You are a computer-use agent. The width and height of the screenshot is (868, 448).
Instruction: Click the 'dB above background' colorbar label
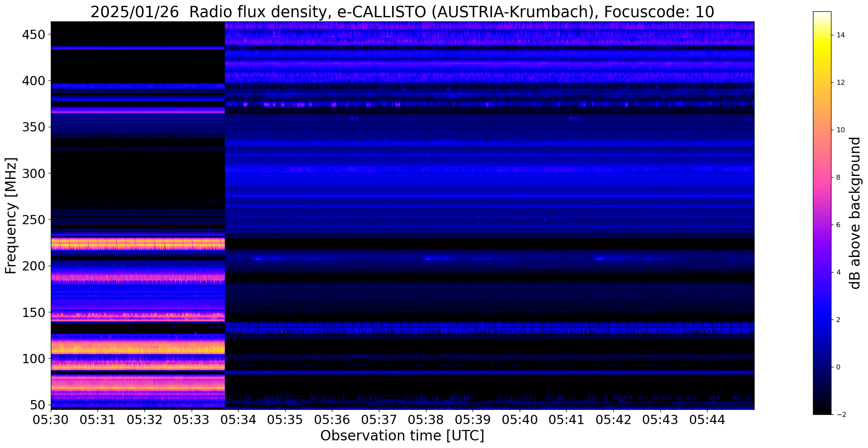(855, 213)
